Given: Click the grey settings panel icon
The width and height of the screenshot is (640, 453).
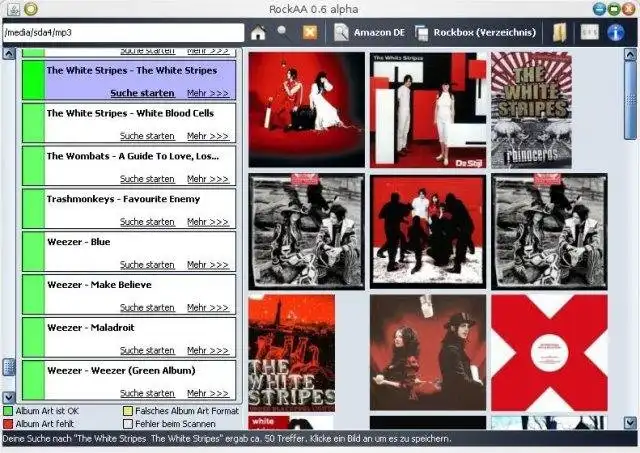Looking at the screenshot, I should coord(589,32).
